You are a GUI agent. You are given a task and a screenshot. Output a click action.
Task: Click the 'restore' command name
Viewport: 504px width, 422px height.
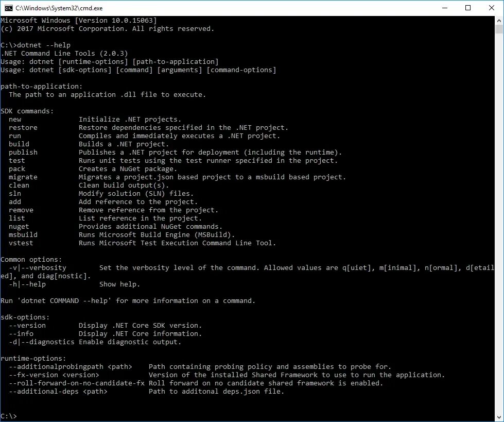coord(23,128)
